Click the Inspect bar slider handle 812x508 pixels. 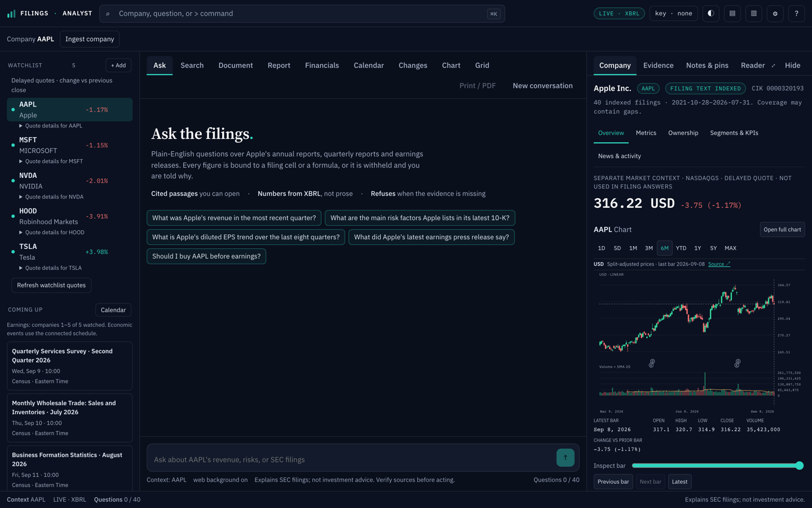click(799, 466)
